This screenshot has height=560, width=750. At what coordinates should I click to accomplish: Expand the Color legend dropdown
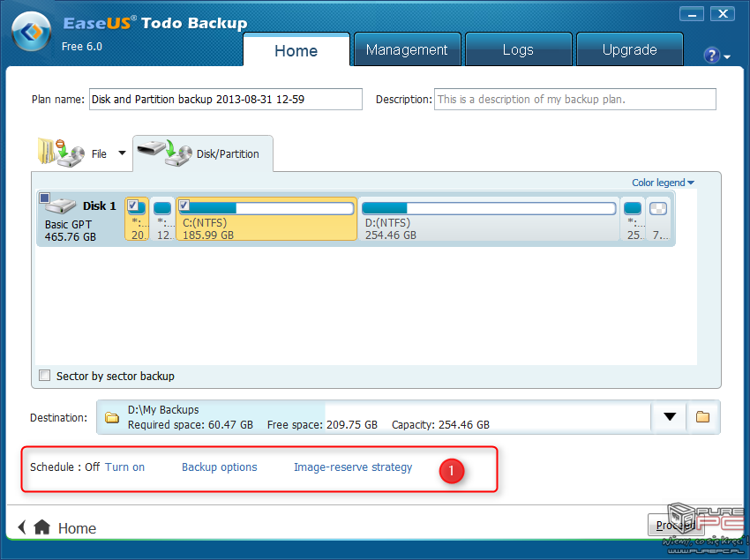tap(663, 183)
